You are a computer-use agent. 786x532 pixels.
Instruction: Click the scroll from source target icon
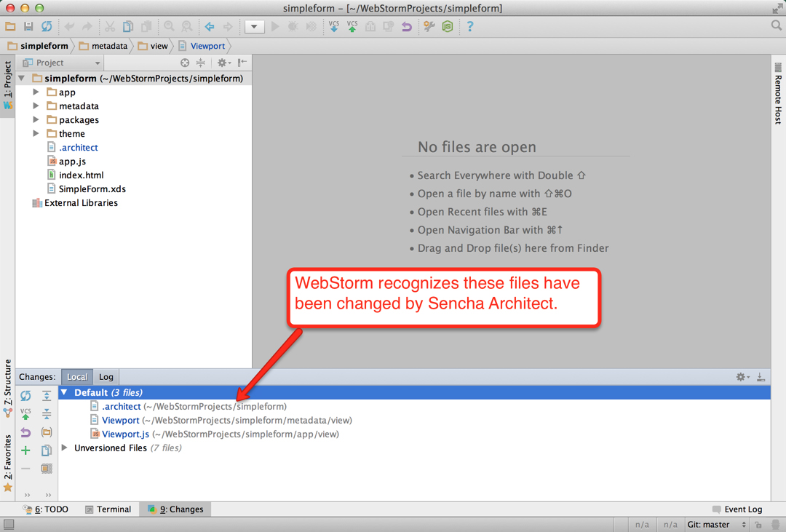185,63
